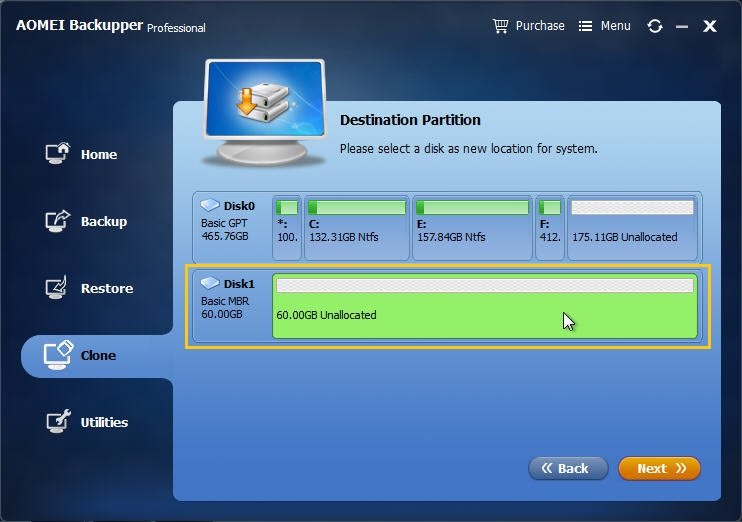The height and width of the screenshot is (522, 742).
Task: Open the Restore sidebar icon
Action: (57, 287)
